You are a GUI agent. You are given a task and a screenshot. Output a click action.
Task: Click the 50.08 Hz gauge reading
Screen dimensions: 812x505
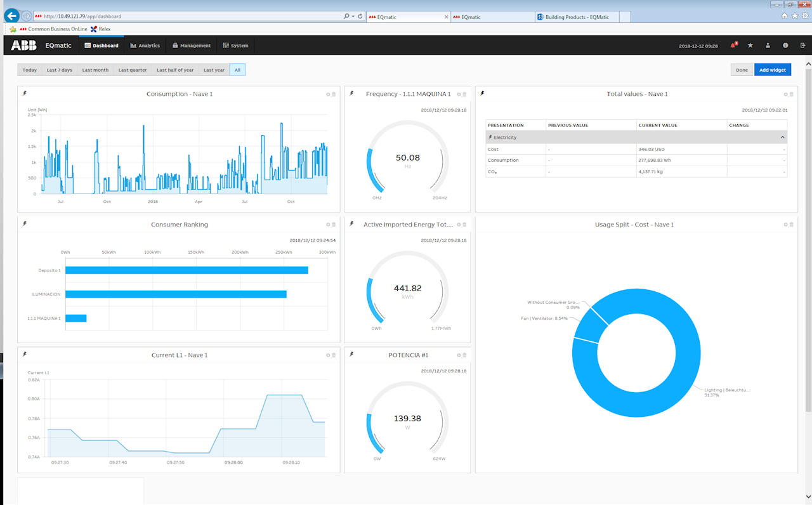408,157
